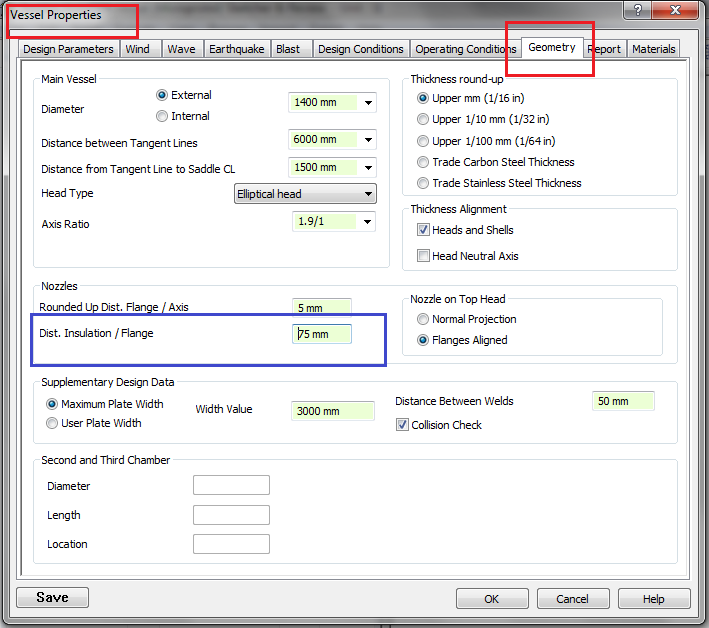Select Normal Projection for top head nozzle
The height and width of the screenshot is (628, 709).
pyautogui.click(x=422, y=319)
